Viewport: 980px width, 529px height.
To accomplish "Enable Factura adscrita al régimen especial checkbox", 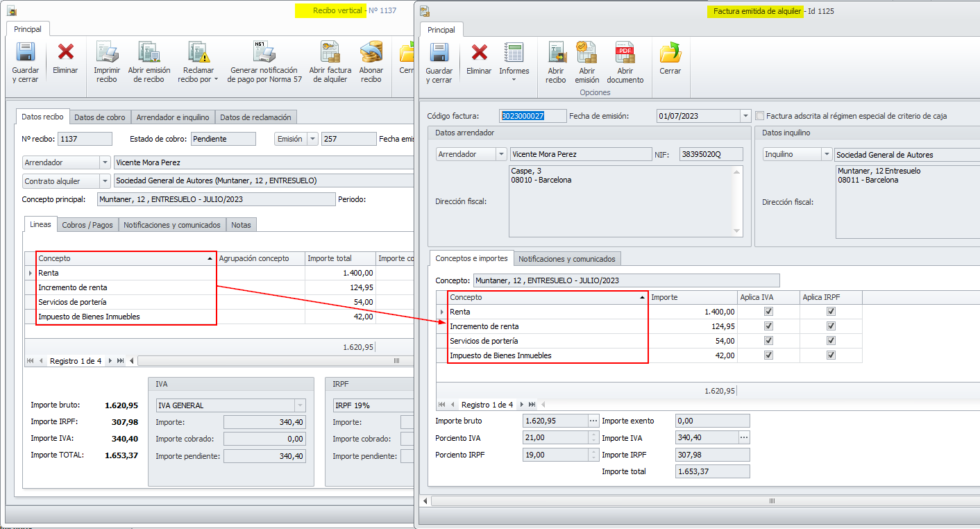I will click(760, 116).
